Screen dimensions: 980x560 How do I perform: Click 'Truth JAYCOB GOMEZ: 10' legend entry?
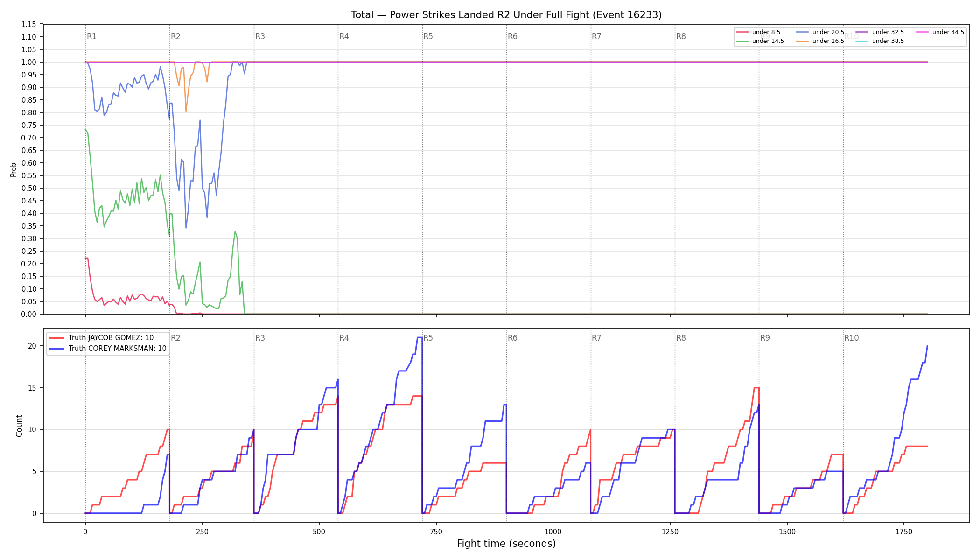(111, 338)
